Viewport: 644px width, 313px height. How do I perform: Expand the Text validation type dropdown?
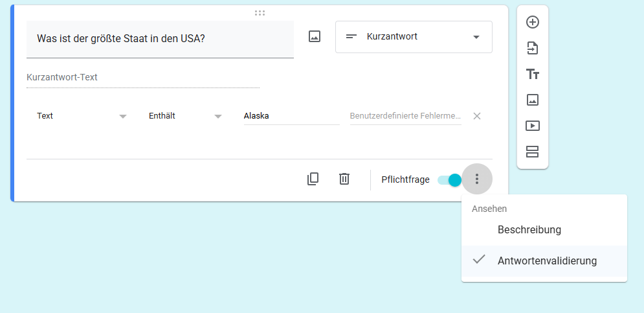[82, 116]
